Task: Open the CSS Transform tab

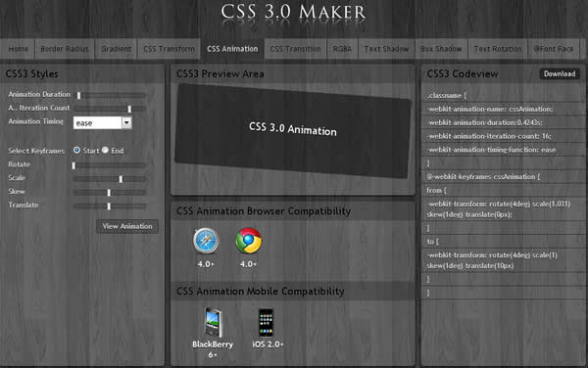Action: [169, 49]
